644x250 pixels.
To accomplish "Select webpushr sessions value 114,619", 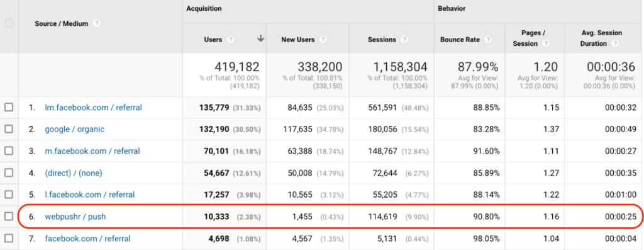I will [x=383, y=217].
